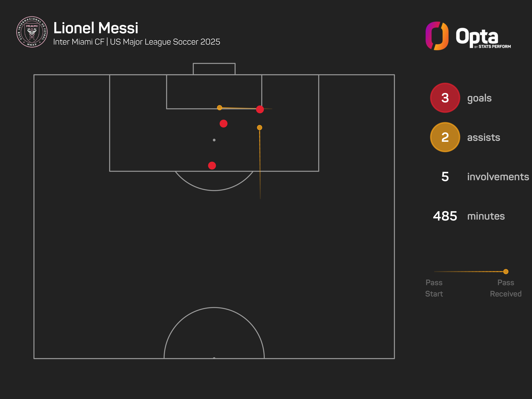Viewport: 532px width, 399px height.
Task: Click the "5 involvements" stat
Action: point(485,176)
